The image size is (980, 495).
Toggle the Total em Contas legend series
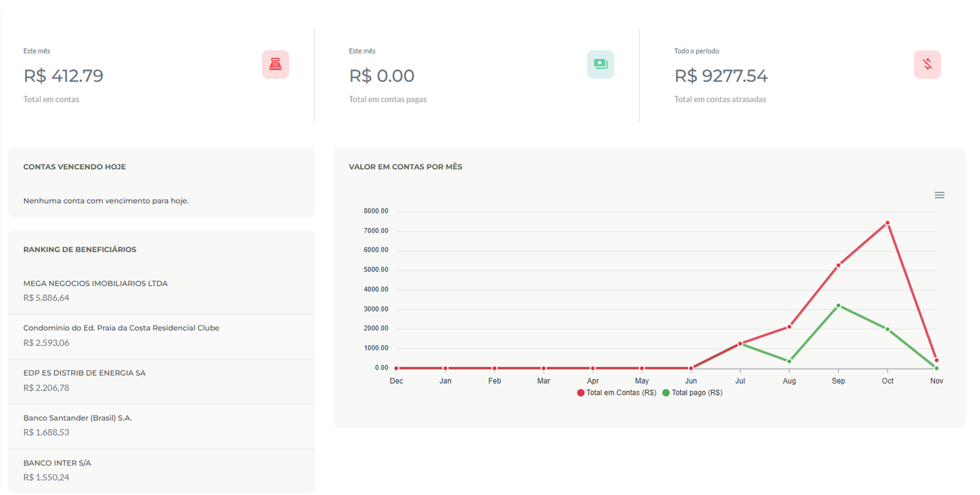621,393
